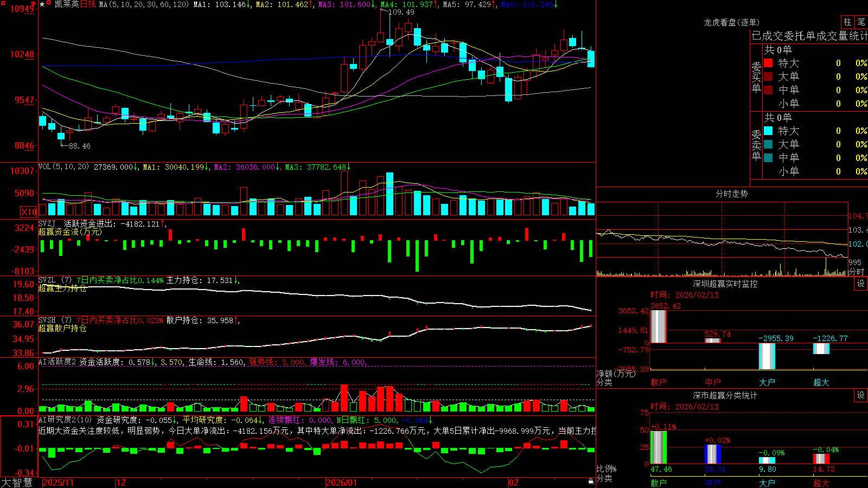
Task: Click the 109.49 high price annotation
Action: coord(401,12)
